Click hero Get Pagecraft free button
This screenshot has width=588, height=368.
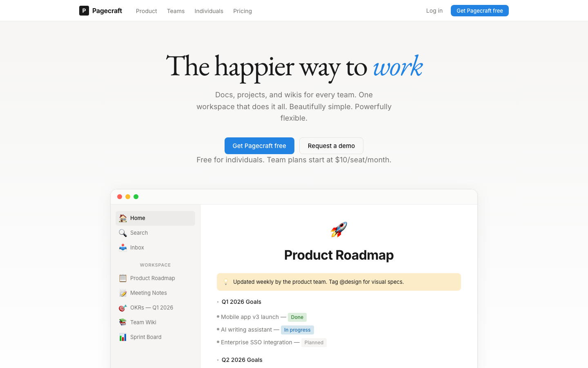click(x=259, y=146)
